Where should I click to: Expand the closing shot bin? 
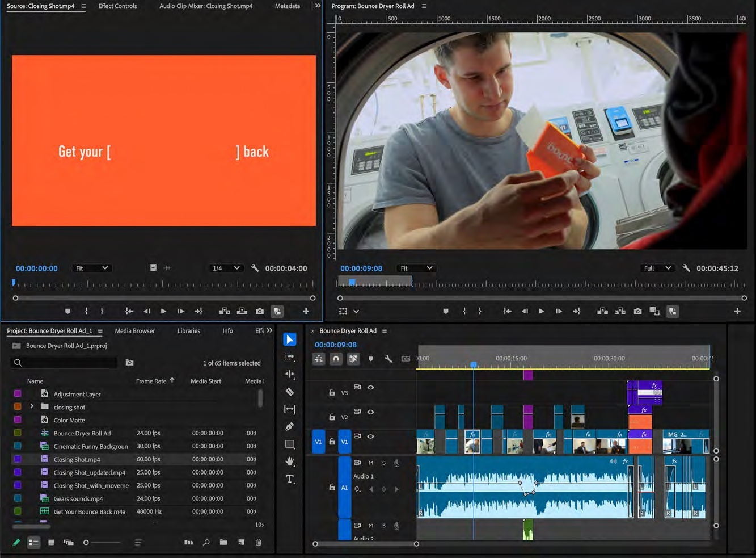point(32,406)
